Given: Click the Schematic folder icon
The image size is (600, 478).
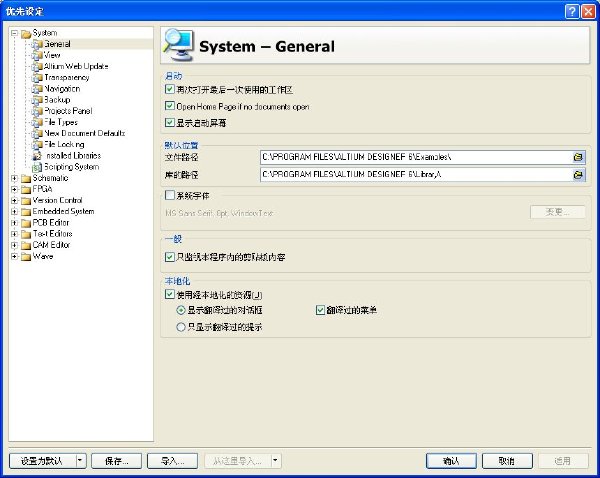Looking at the screenshot, I should (x=26, y=178).
